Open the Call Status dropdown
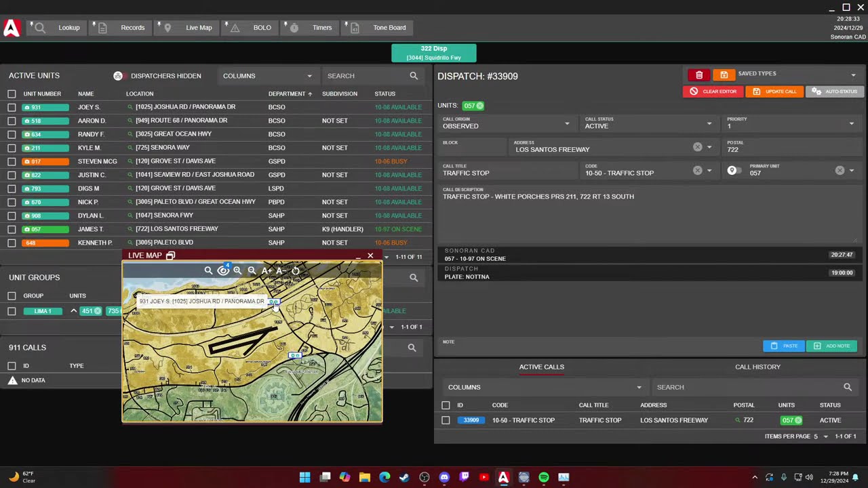Viewport: 868px width, 488px height. point(649,123)
